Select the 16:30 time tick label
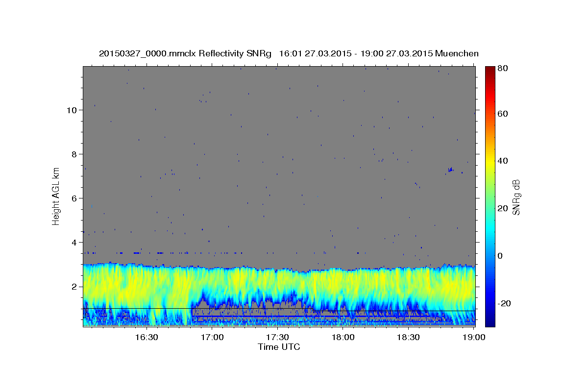 click(x=147, y=337)
